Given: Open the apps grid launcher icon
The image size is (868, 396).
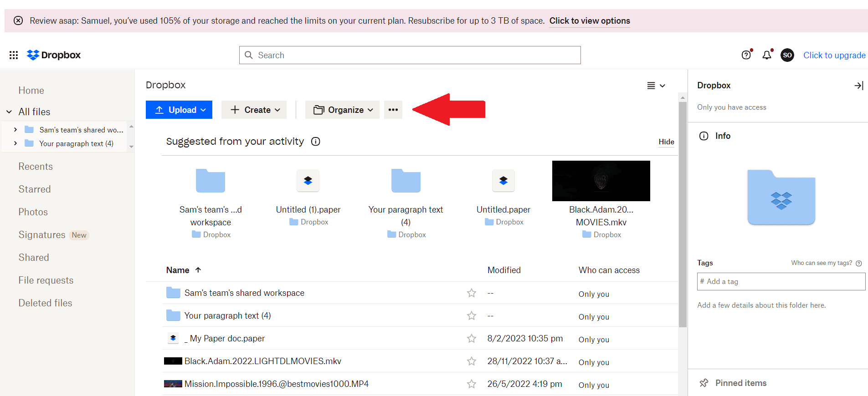Looking at the screenshot, I should click(14, 55).
